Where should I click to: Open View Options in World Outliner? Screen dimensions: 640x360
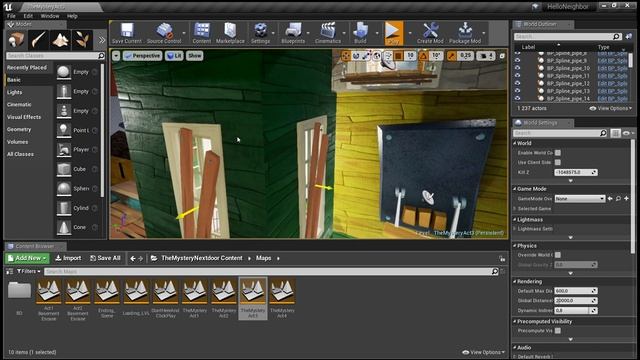click(611, 109)
